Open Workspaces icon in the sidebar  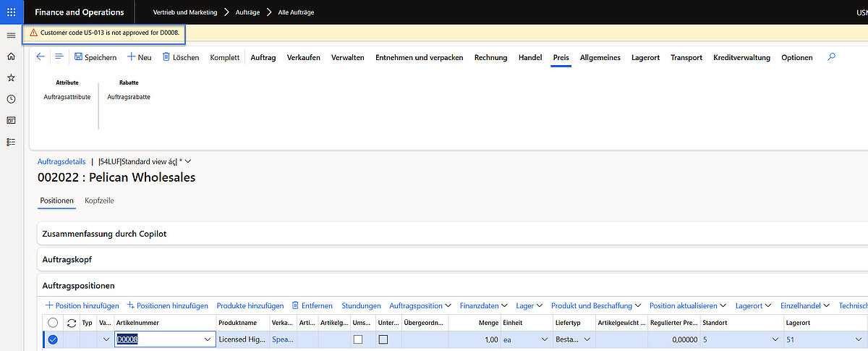pos(11,120)
